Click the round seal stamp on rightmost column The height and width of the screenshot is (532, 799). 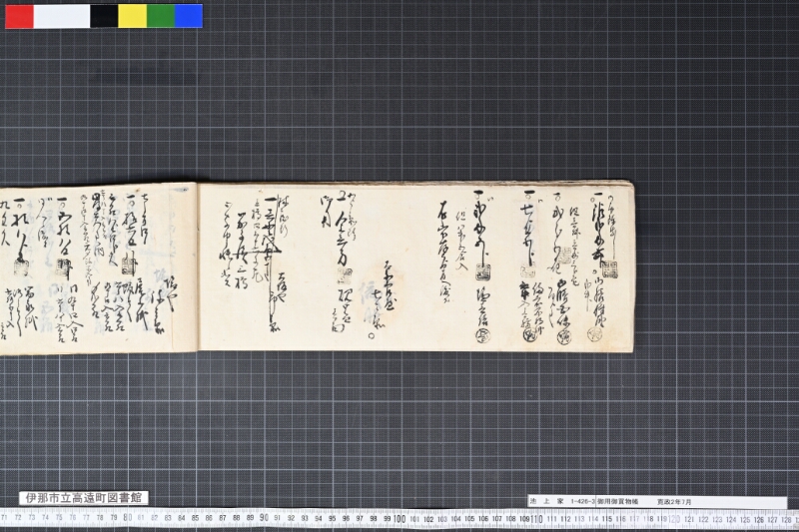pyautogui.click(x=594, y=334)
